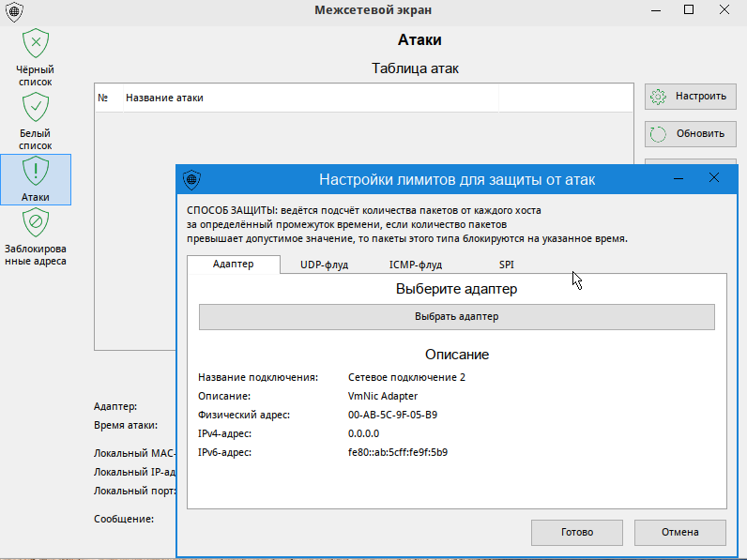Click the 'IPv4-адрес:' label

click(224, 433)
